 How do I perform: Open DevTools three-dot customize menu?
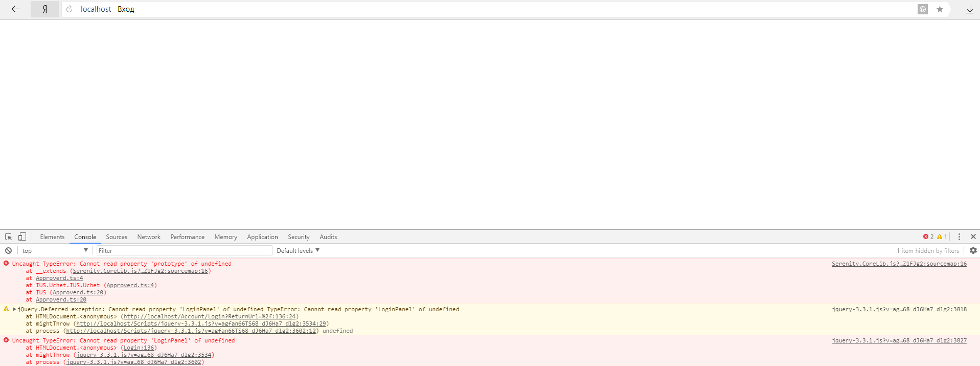959,237
